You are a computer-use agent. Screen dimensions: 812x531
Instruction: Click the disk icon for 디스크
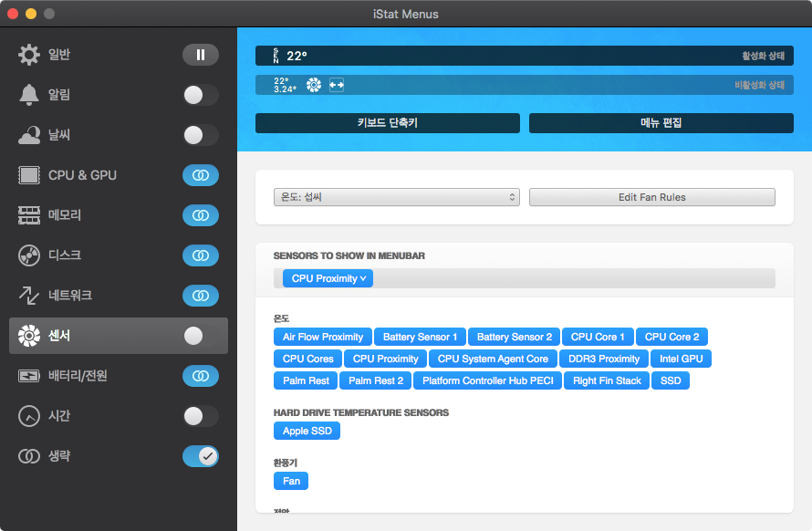coord(29,255)
